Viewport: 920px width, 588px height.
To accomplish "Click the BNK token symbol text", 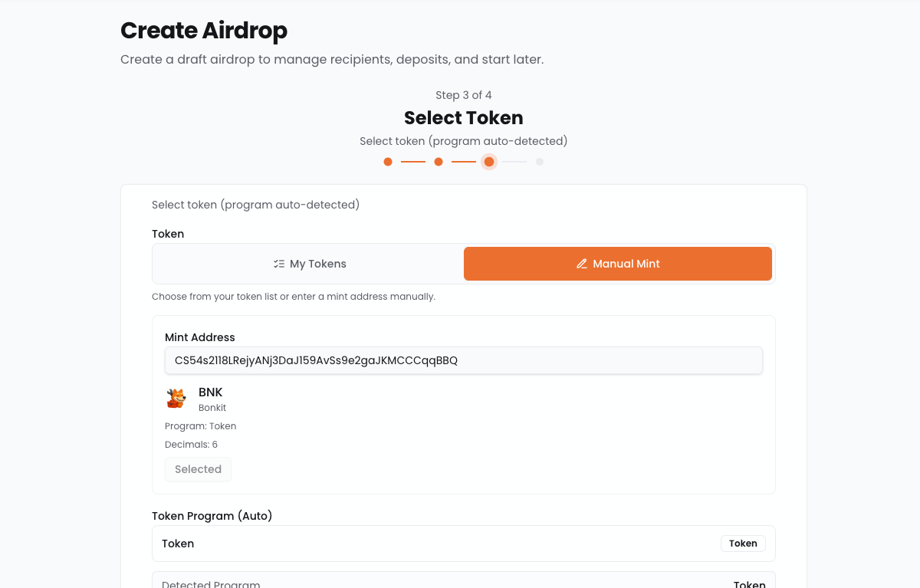I will coord(211,393).
